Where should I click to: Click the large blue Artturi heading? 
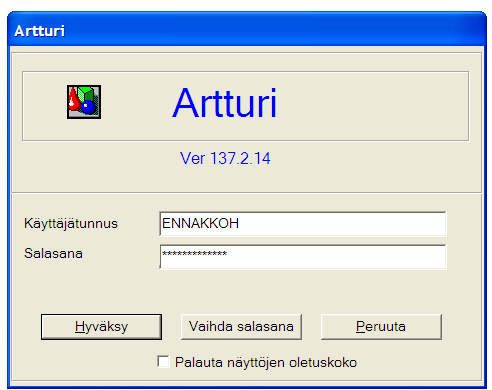click(x=225, y=102)
